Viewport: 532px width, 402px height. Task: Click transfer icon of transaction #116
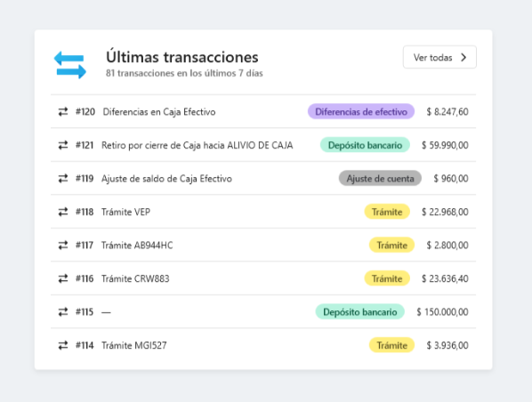[63, 278]
